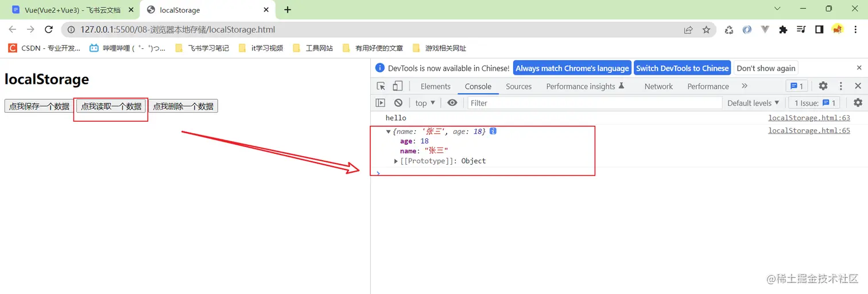Open the Vue devtools extension icon
868x294 pixels.
point(765,30)
